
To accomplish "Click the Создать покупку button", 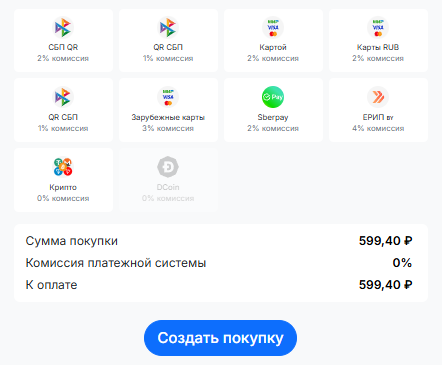I will coord(220,338).
